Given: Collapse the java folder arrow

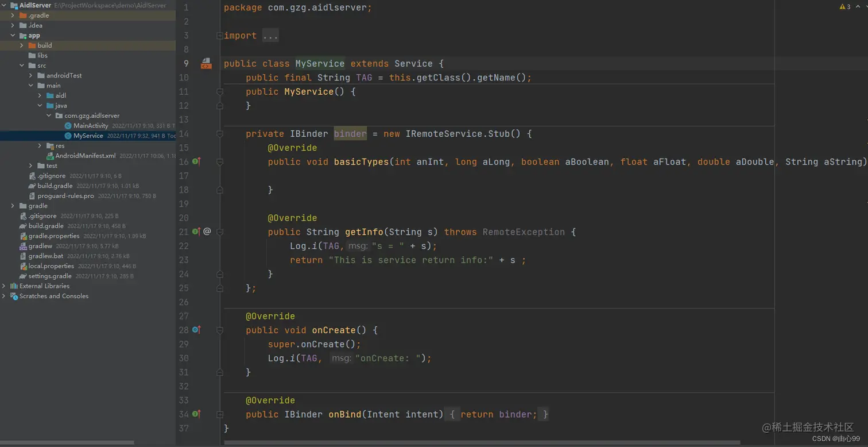Looking at the screenshot, I should 40,106.
